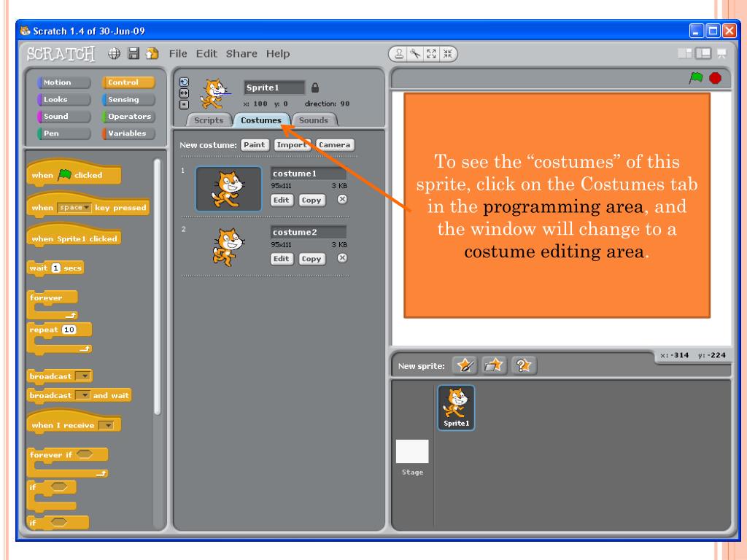Open the 'when I receive' message dropdown

coord(107,425)
